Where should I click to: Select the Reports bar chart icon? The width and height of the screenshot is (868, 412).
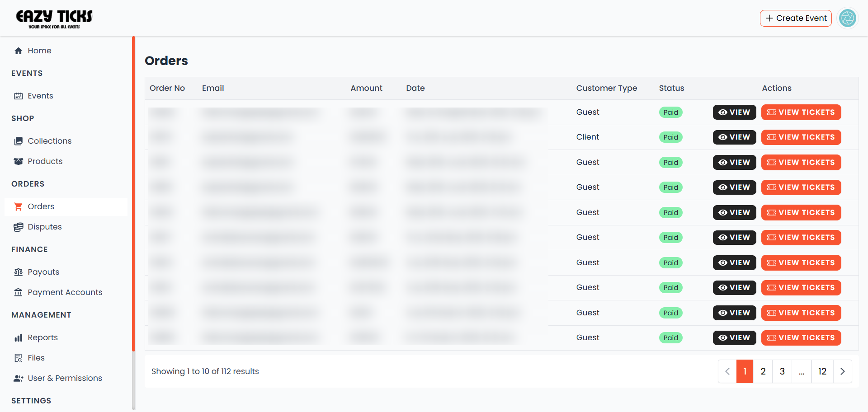[x=18, y=337]
